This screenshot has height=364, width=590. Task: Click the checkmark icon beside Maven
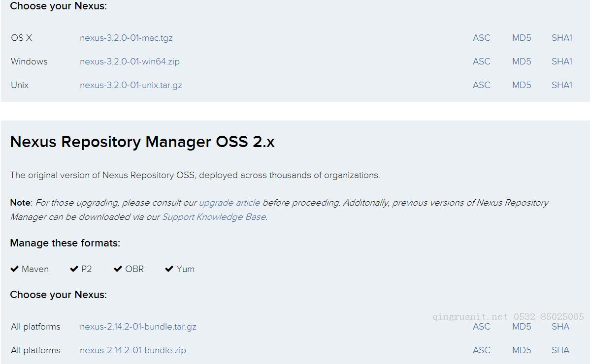point(14,269)
